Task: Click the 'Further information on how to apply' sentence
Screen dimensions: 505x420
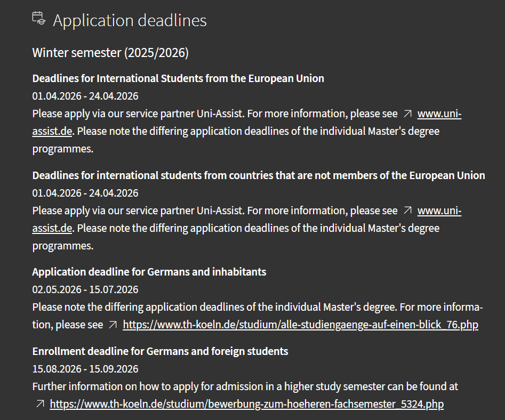Action: pyautogui.click(x=245, y=386)
